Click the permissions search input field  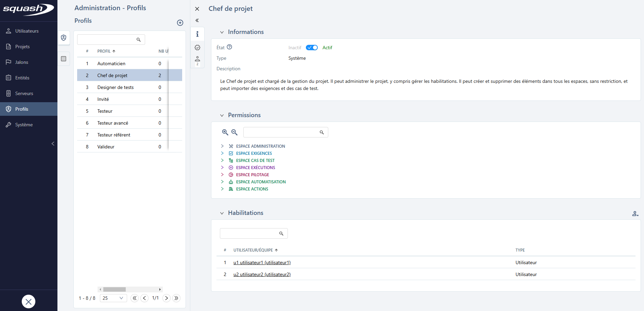point(281,132)
